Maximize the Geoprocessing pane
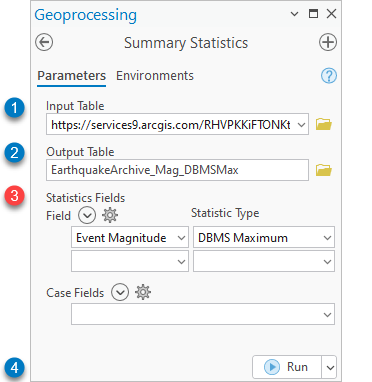This screenshot has height=382, width=372. (313, 14)
